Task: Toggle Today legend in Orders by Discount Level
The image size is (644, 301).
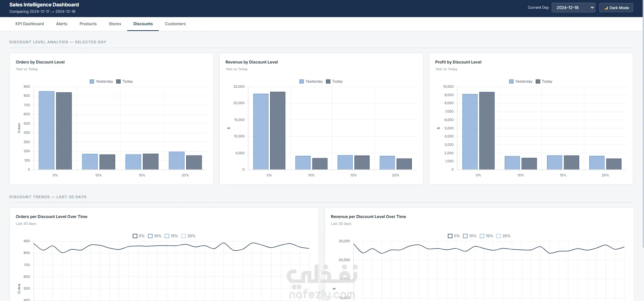Action: 125,82
